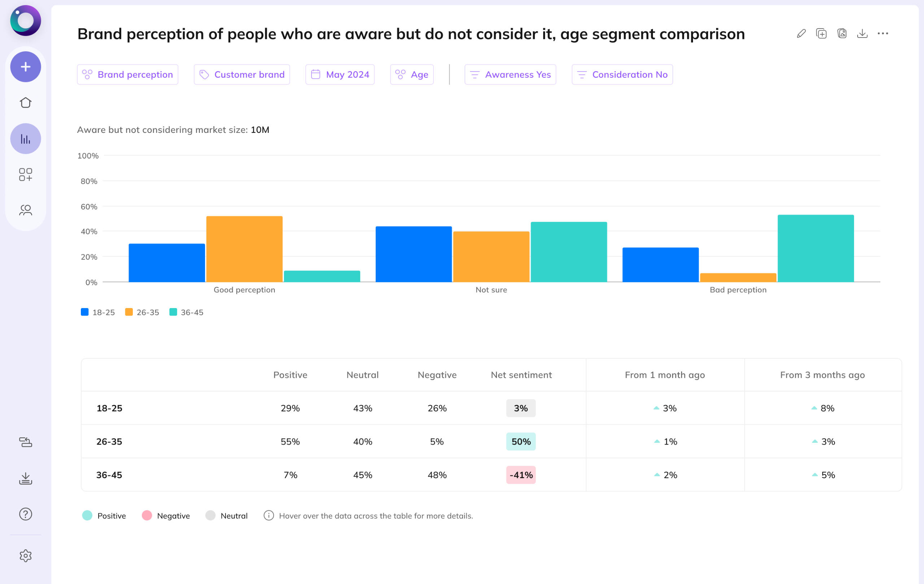Click the purple plus create button
Screen dimensions: 924x584
pyautogui.click(x=25, y=67)
